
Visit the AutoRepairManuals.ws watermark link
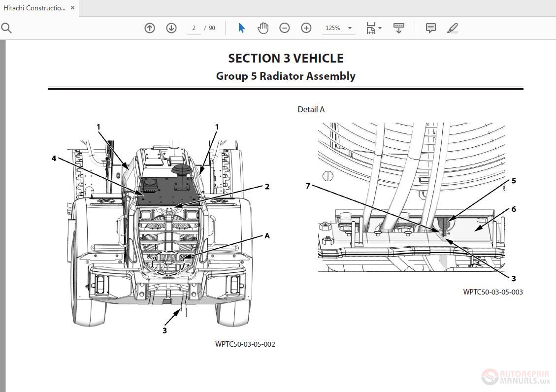tap(515, 377)
